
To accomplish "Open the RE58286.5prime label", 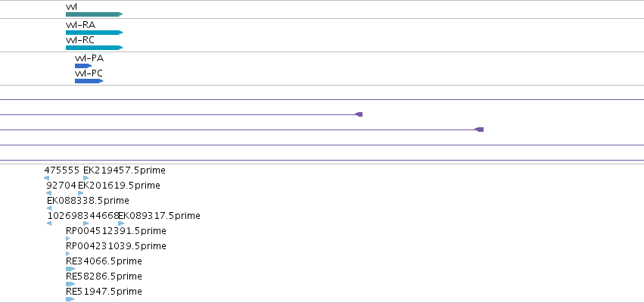I will (104, 276).
